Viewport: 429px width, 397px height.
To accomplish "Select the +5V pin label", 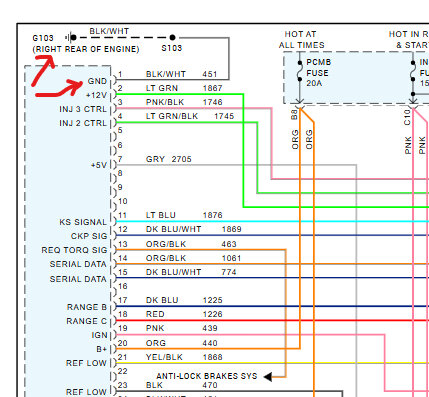I will [99, 165].
